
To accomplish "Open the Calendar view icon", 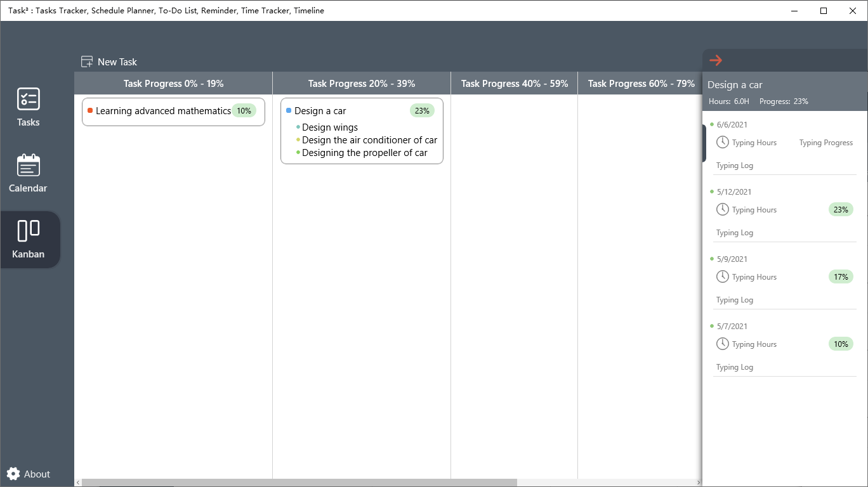I will [28, 166].
